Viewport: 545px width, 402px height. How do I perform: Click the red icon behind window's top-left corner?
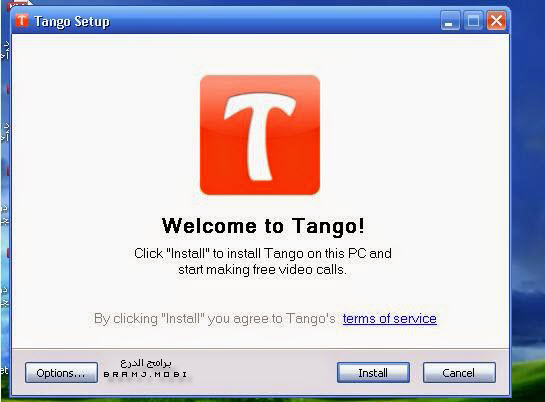click(17, 3)
